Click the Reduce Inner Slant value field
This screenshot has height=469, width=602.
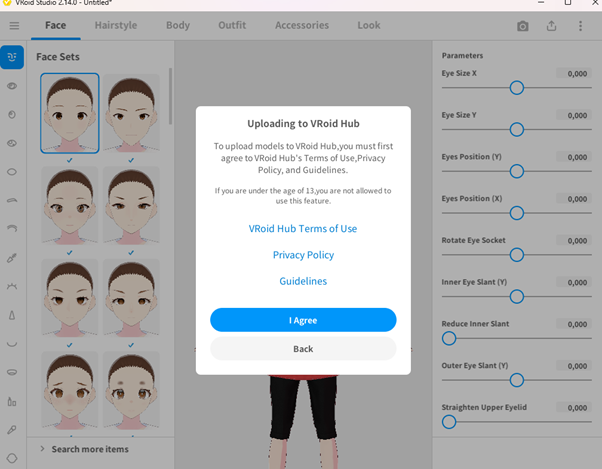point(574,324)
